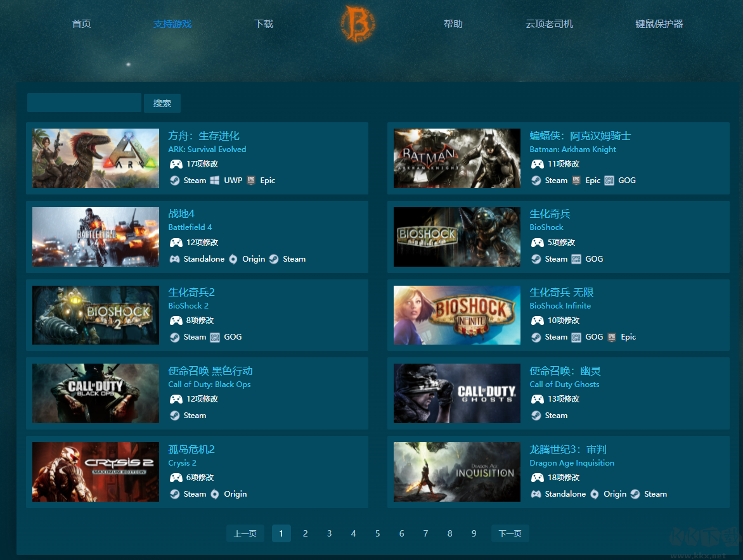The height and width of the screenshot is (560, 743).
Task: Focus the game search input field
Action: [x=84, y=103]
